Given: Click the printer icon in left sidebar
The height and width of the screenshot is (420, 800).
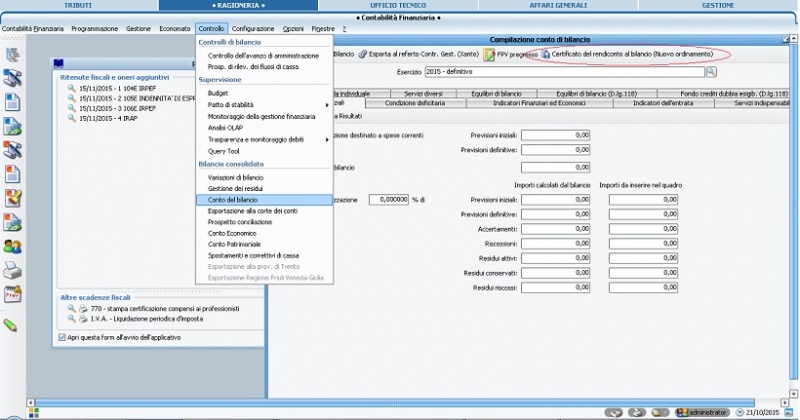Looking at the screenshot, I should coord(13,270).
